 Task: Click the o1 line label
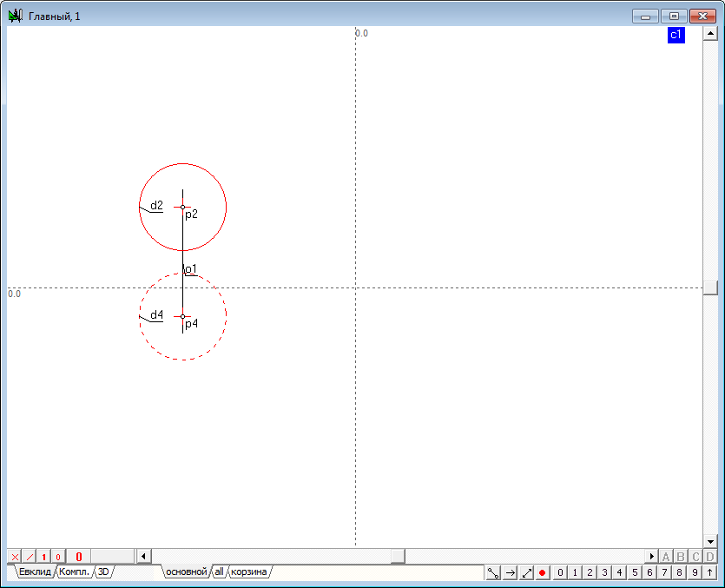pyautogui.click(x=191, y=268)
